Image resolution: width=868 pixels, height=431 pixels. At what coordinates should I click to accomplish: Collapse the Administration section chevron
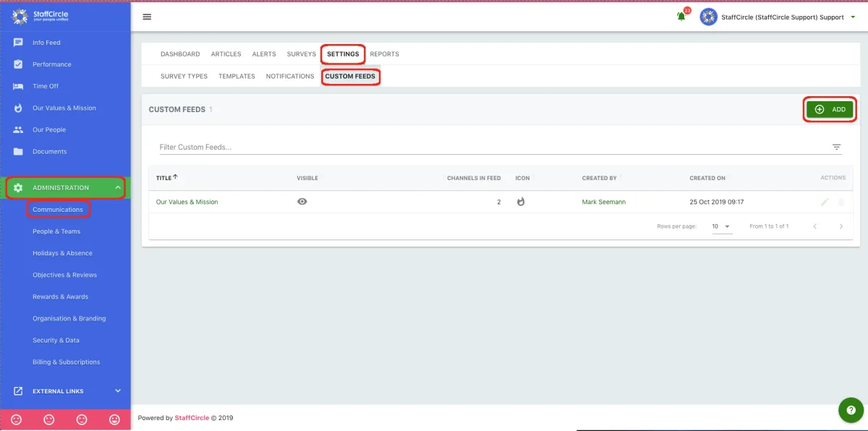coord(118,188)
